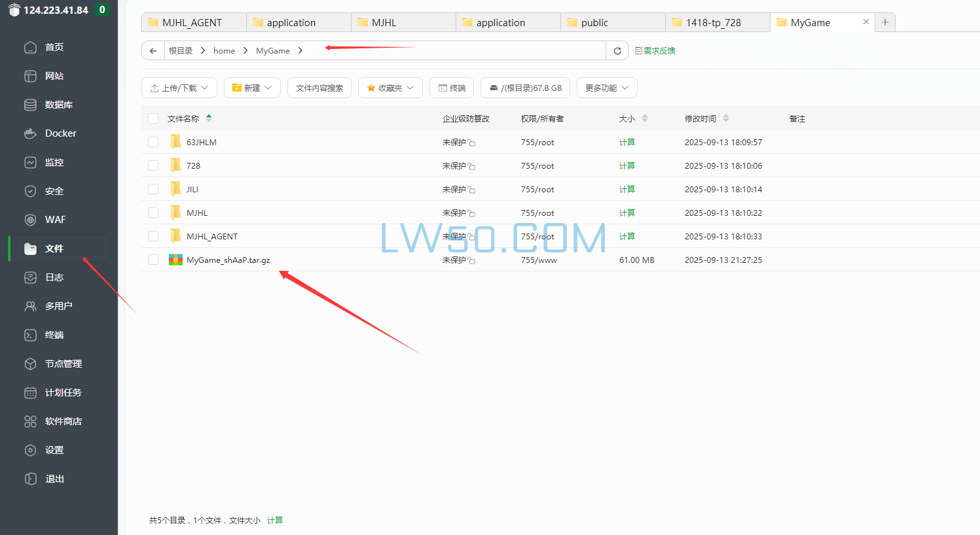Screen dimensions: 980x535
Task: Expand the 收藏夹 favorites dropdown
Action: click(390, 87)
